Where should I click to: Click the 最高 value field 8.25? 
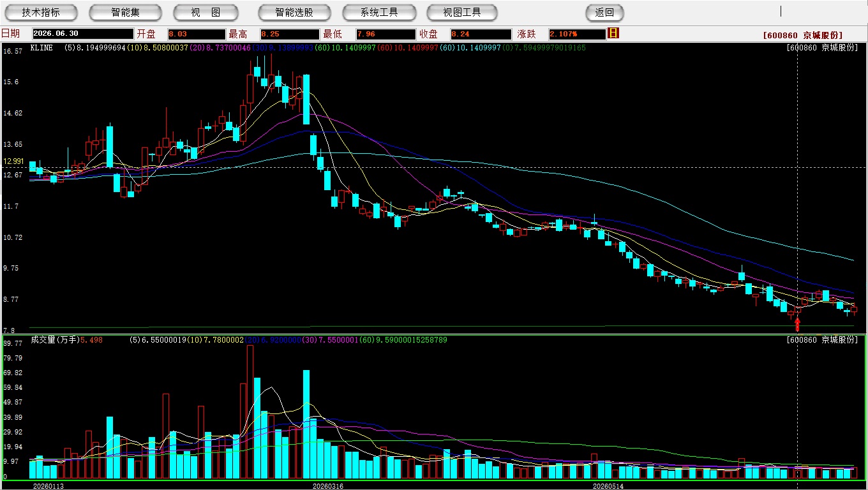(x=290, y=34)
